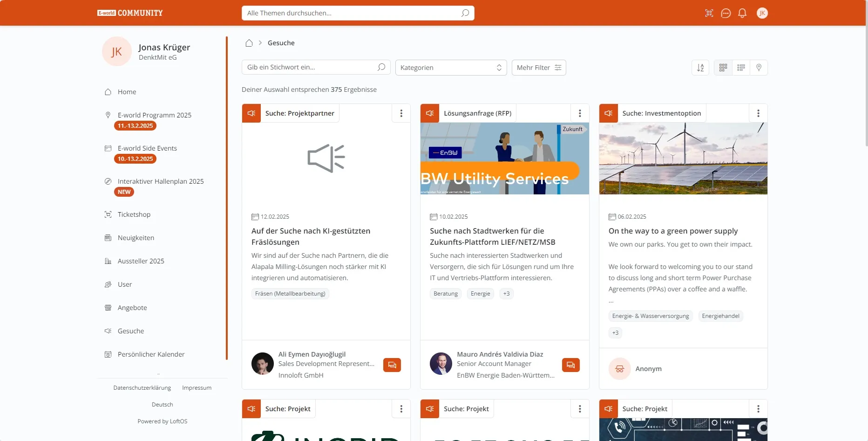This screenshot has height=441, width=868.
Task: Message Ali Eymen Dayıoğlugil via chat button
Action: [392, 365]
